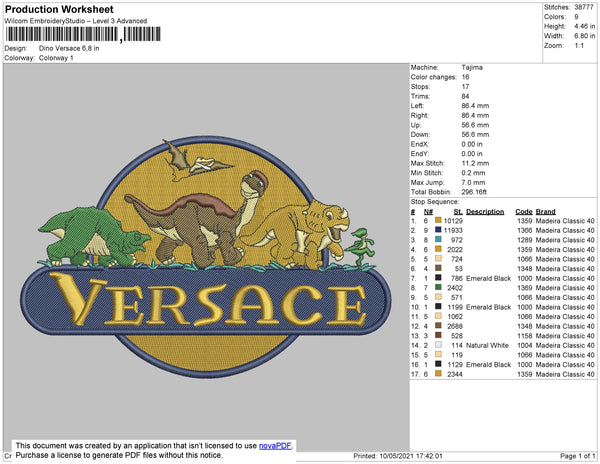
Task: Click the Width value '6.80 in'
Action: (584, 36)
